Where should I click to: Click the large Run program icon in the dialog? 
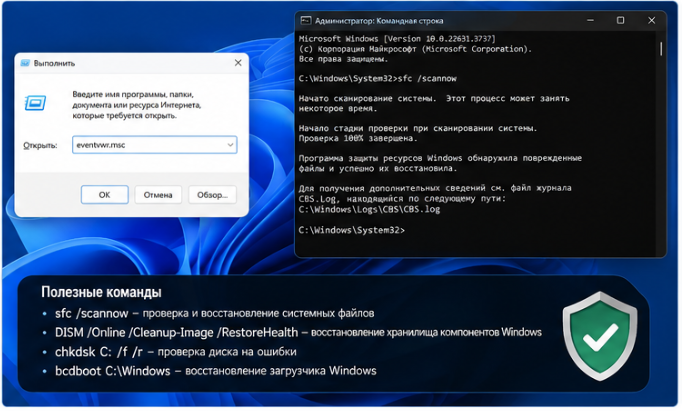35,103
